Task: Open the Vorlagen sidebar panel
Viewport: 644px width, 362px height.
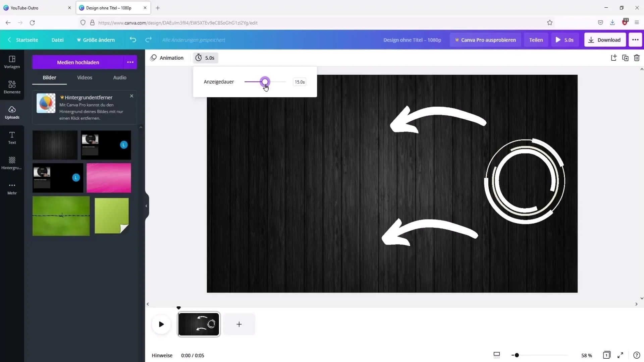Action: 12,62
